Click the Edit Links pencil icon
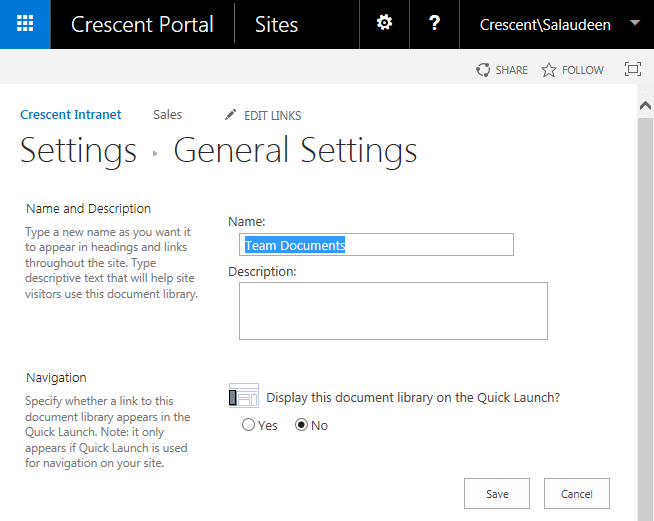The height and width of the screenshot is (521, 654). click(x=231, y=115)
